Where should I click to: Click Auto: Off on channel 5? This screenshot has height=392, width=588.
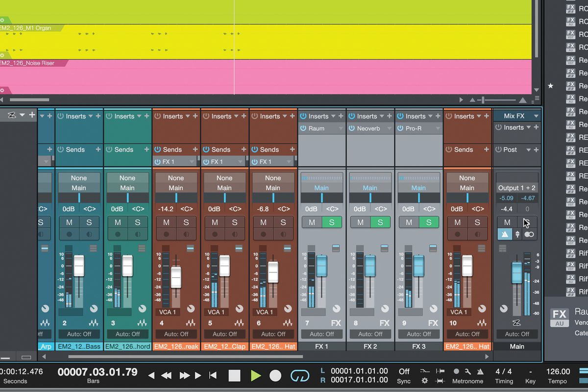tap(224, 334)
